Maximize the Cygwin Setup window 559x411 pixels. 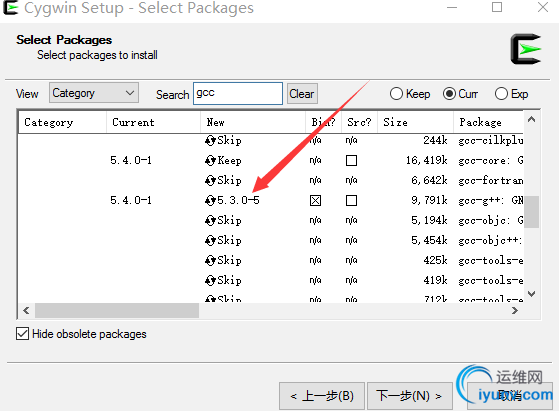click(x=497, y=7)
